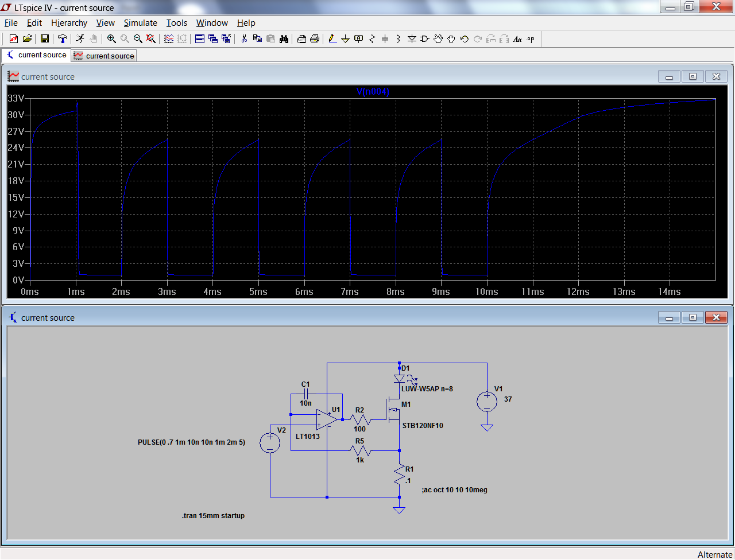Image resolution: width=735 pixels, height=560 pixels.
Task: Click the Alternate status bar text
Action: pos(715,554)
